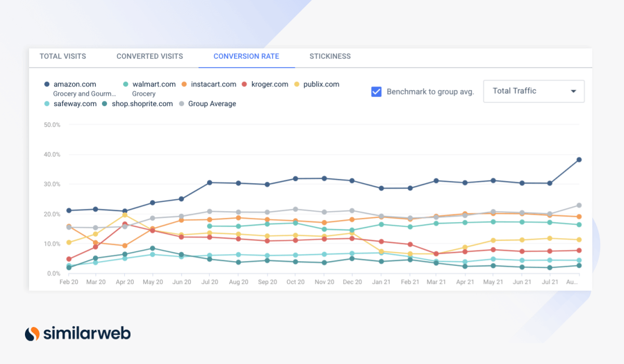Screen dimensions: 624x364
Task: Click the kroger.com red legend dot
Action: (x=245, y=84)
